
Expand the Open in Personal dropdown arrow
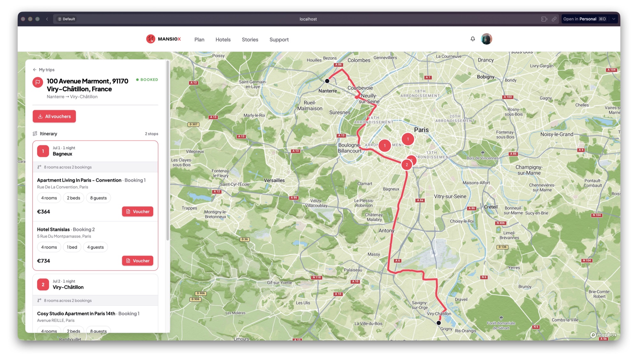[x=613, y=19]
